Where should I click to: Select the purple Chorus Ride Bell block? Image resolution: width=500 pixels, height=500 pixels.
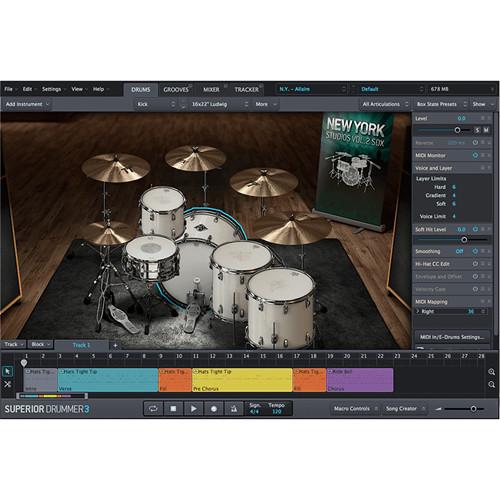point(360,380)
